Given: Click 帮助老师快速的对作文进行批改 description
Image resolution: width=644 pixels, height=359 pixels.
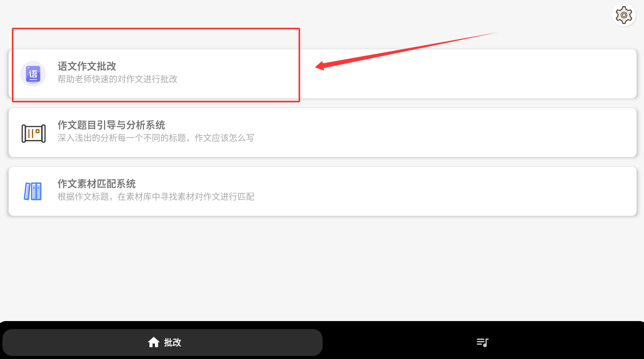Looking at the screenshot, I should (x=117, y=79).
